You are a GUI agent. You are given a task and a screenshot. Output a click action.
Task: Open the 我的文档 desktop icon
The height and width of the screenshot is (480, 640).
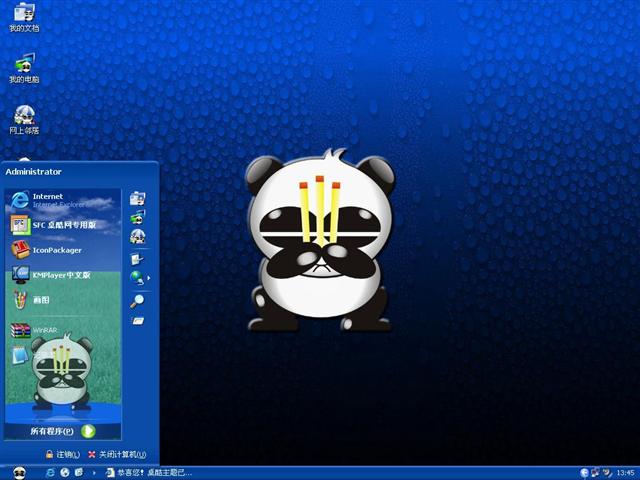tap(24, 18)
